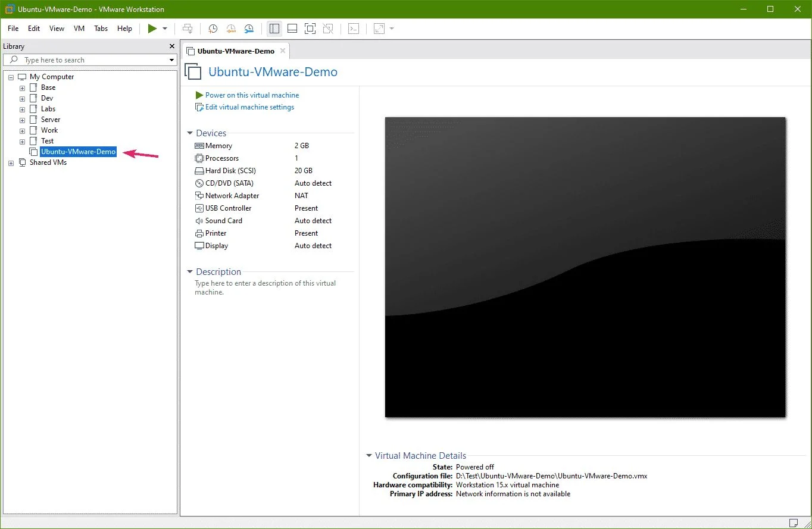Select the Dev folder in library
812x529 pixels.
[x=47, y=98]
